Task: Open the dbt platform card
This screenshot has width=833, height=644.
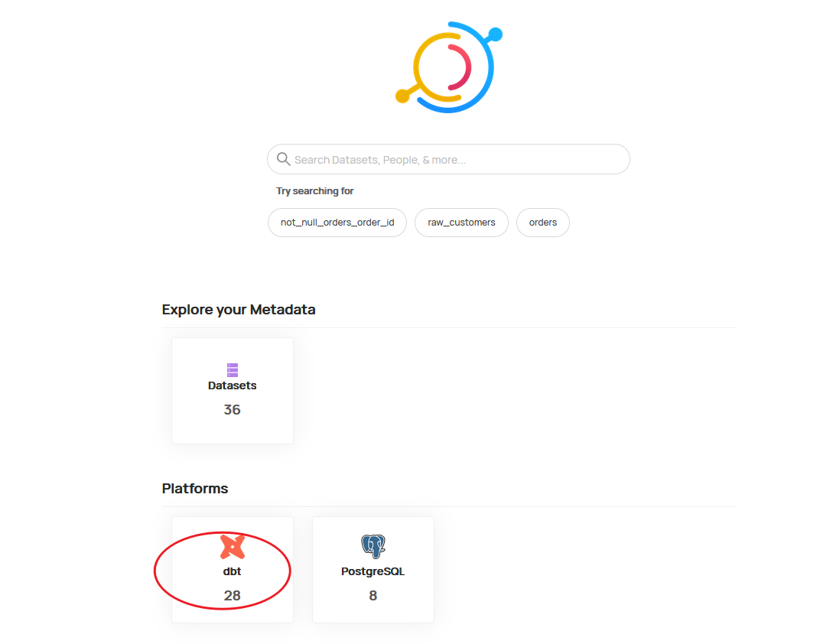Action: (x=232, y=570)
